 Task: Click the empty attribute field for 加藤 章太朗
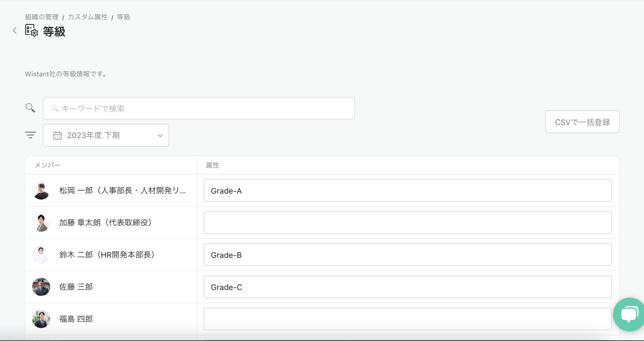(407, 223)
